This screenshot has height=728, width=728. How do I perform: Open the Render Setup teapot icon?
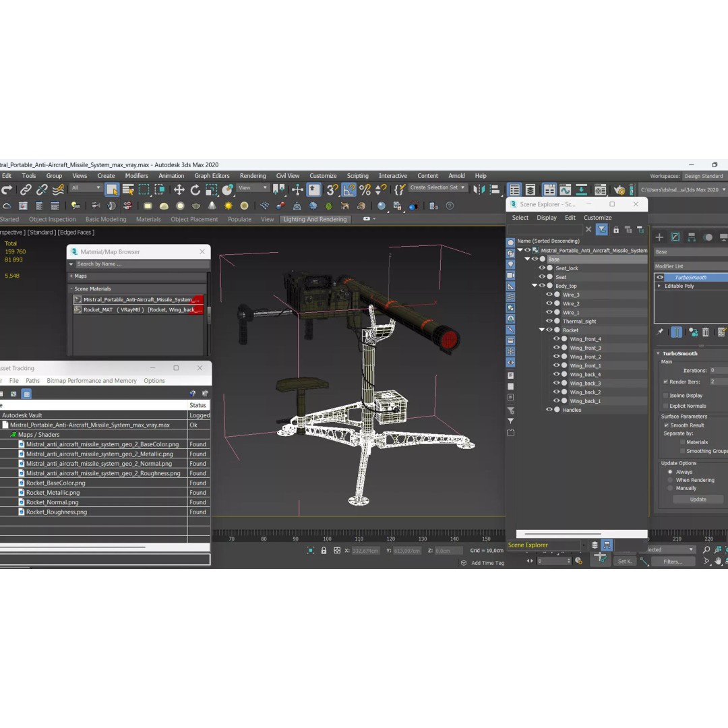pyautogui.click(x=619, y=189)
